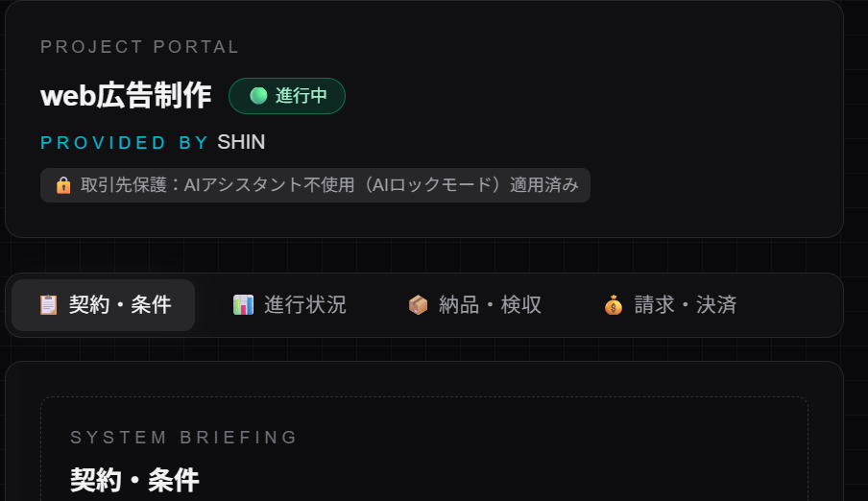
Task: Click the 契約・条件 briefing heading
Action: [134, 480]
